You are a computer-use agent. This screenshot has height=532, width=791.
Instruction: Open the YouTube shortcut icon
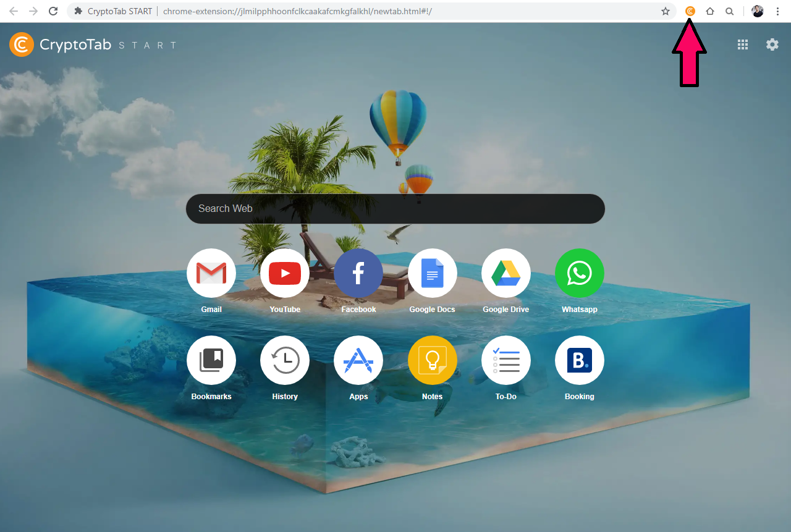(x=285, y=273)
